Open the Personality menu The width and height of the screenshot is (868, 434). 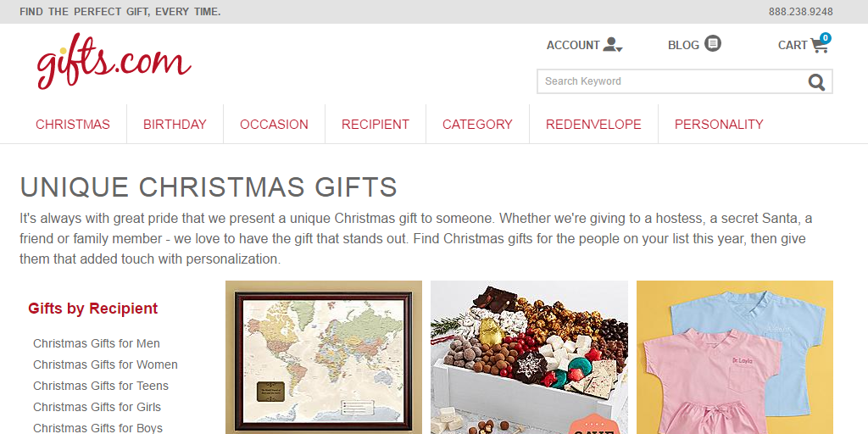point(719,124)
